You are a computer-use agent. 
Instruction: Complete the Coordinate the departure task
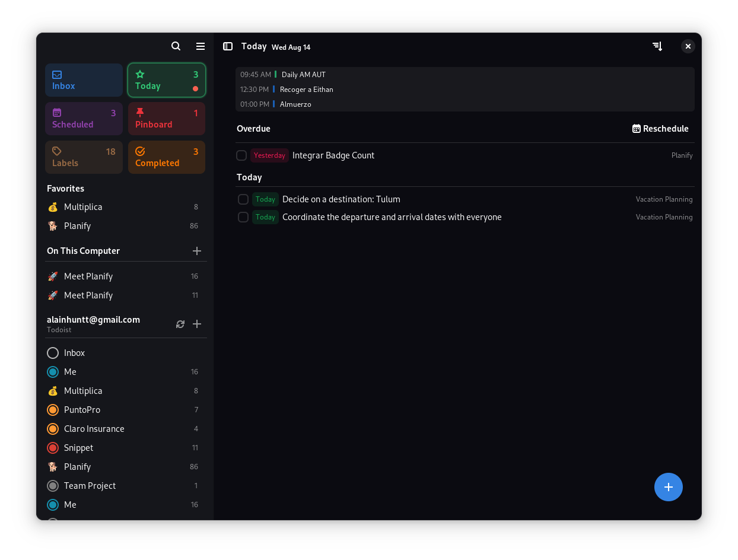tap(243, 217)
